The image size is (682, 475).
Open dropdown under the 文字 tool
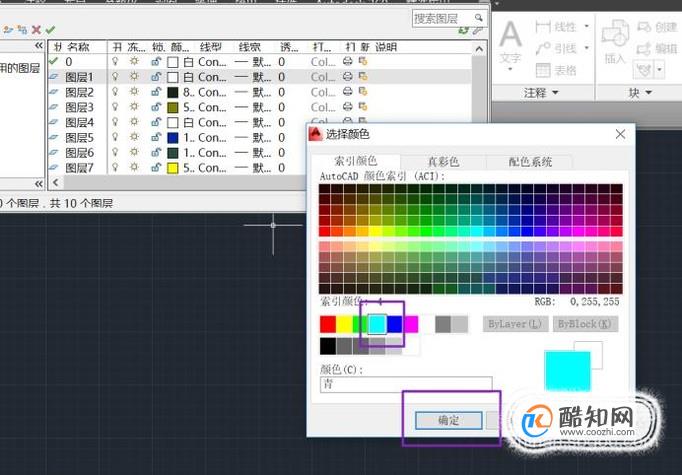click(x=510, y=69)
